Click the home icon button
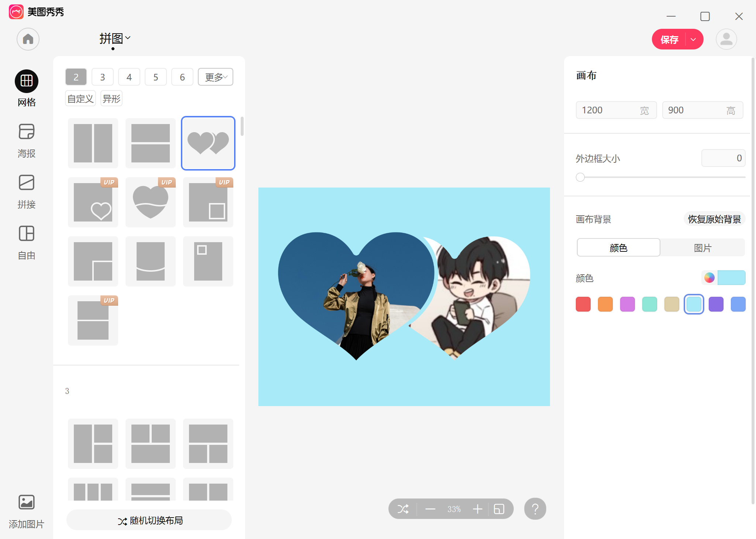The height and width of the screenshot is (539, 756). point(28,39)
